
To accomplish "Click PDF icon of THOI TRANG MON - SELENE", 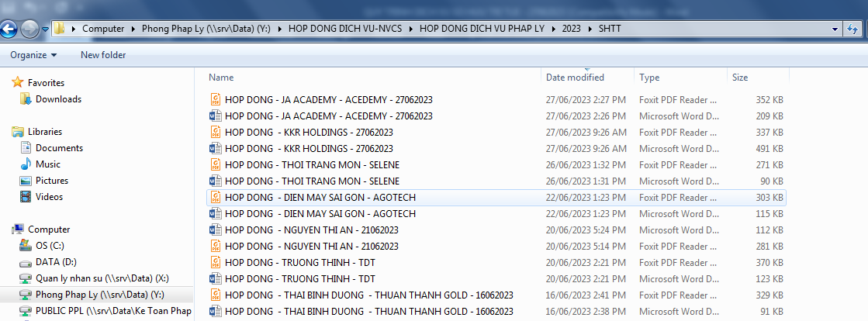I will point(216,165).
